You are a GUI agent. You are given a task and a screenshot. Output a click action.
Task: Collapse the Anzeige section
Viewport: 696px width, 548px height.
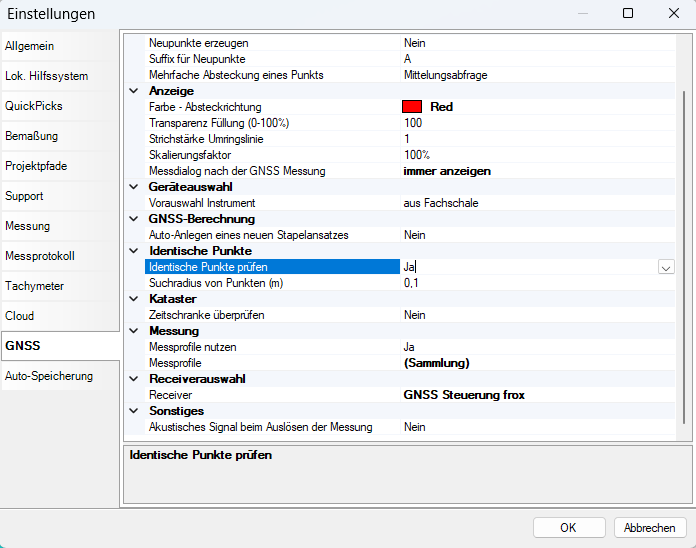coord(134,91)
